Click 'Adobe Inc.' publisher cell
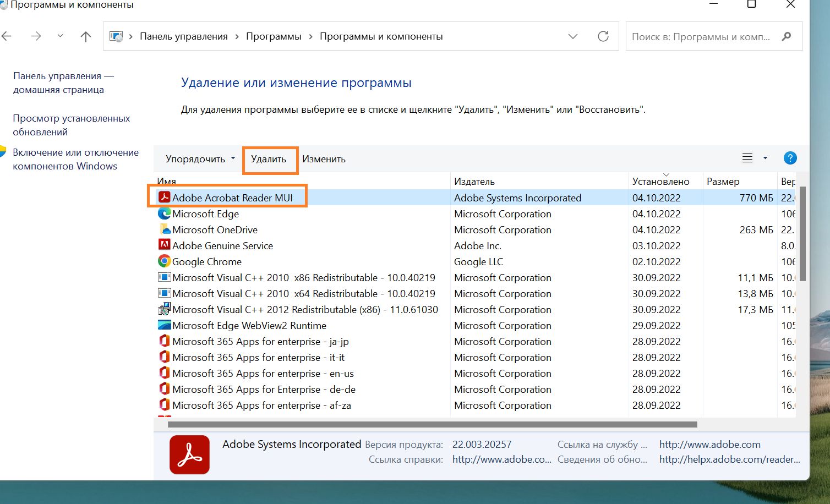 477,245
